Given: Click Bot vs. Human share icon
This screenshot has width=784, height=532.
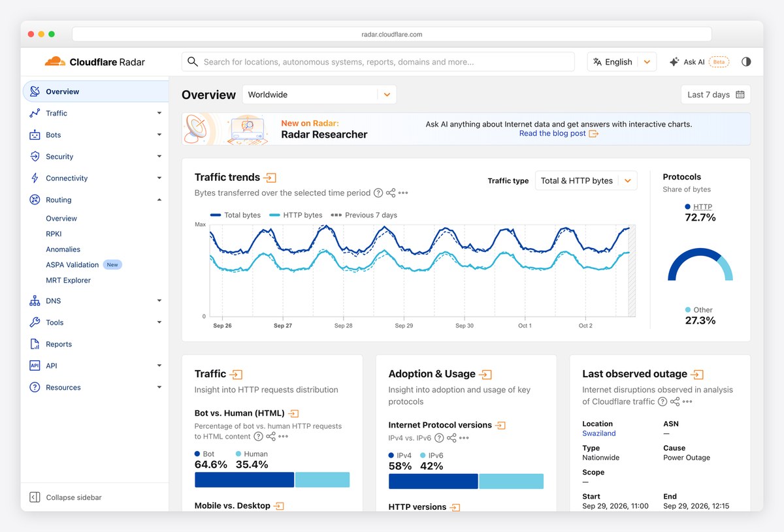Looking at the screenshot, I should (270, 437).
